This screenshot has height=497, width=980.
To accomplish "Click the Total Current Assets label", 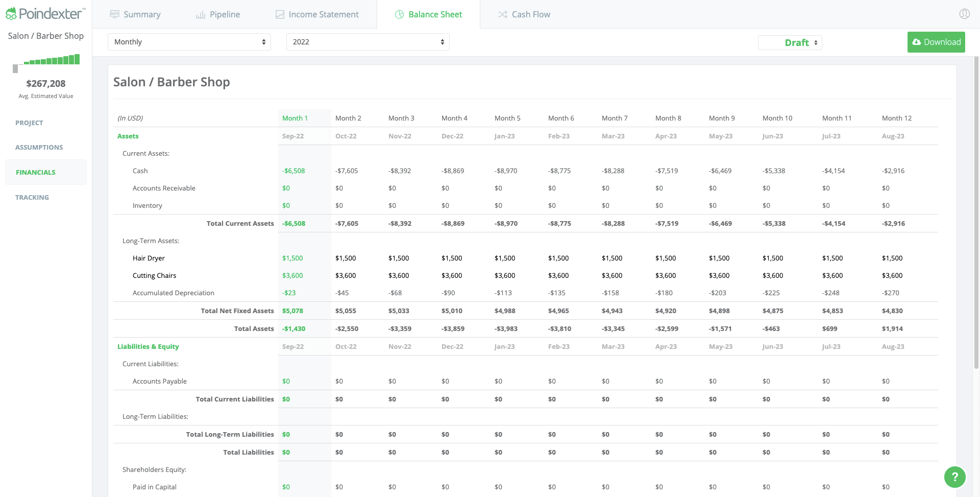I will tap(240, 223).
